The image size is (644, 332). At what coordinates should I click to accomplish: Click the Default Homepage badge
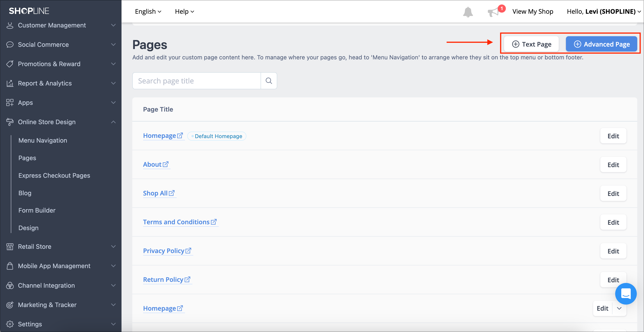tap(217, 136)
